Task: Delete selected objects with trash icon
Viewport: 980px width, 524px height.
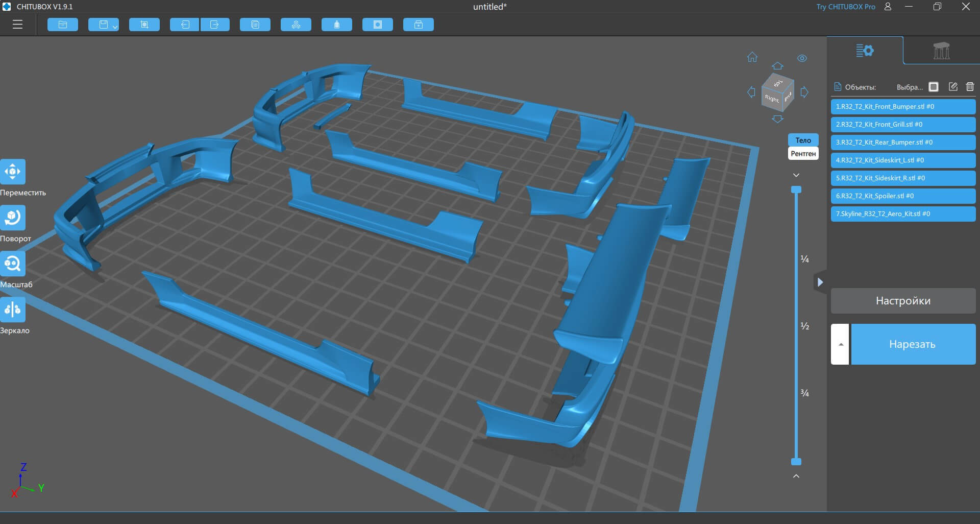Action: pyautogui.click(x=970, y=87)
